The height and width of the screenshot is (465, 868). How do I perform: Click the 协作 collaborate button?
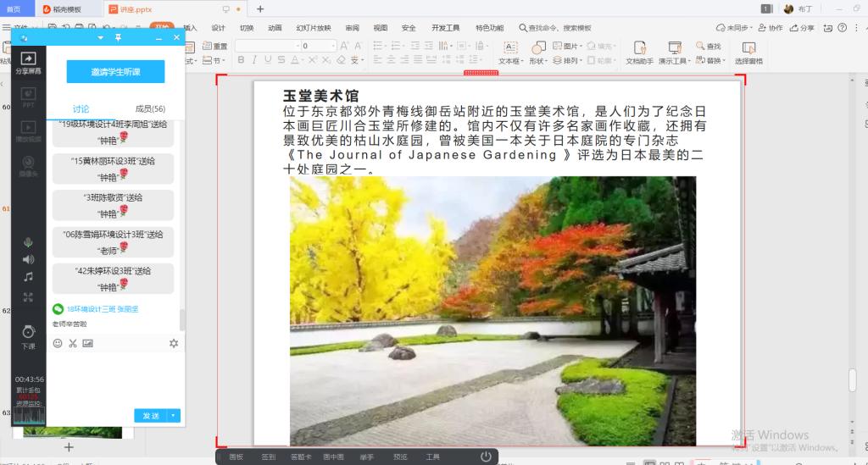coord(770,28)
